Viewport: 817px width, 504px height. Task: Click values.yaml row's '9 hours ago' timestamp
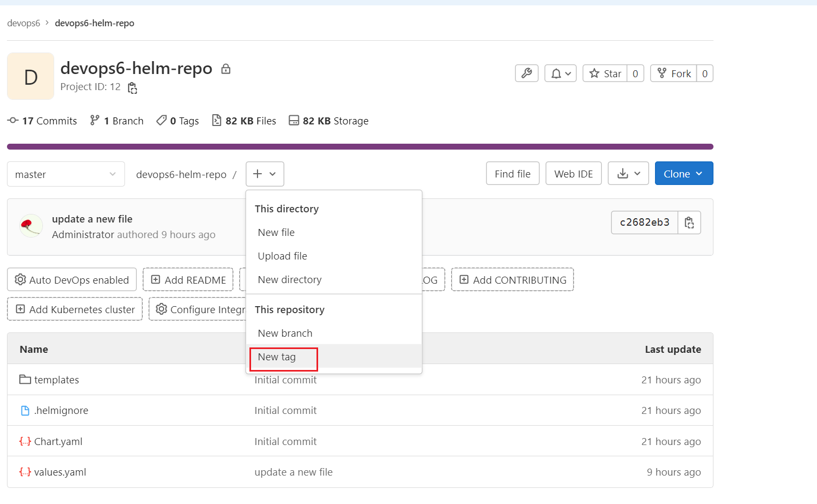point(674,472)
